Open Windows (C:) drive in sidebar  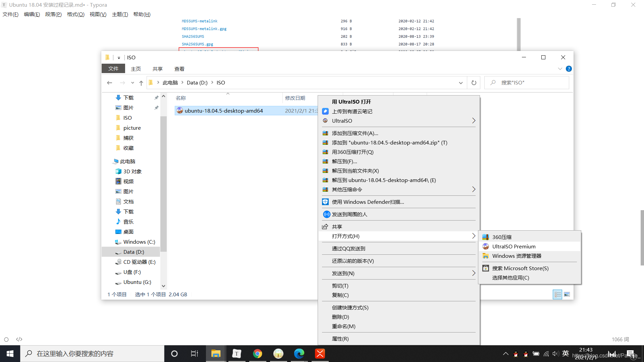click(x=139, y=242)
